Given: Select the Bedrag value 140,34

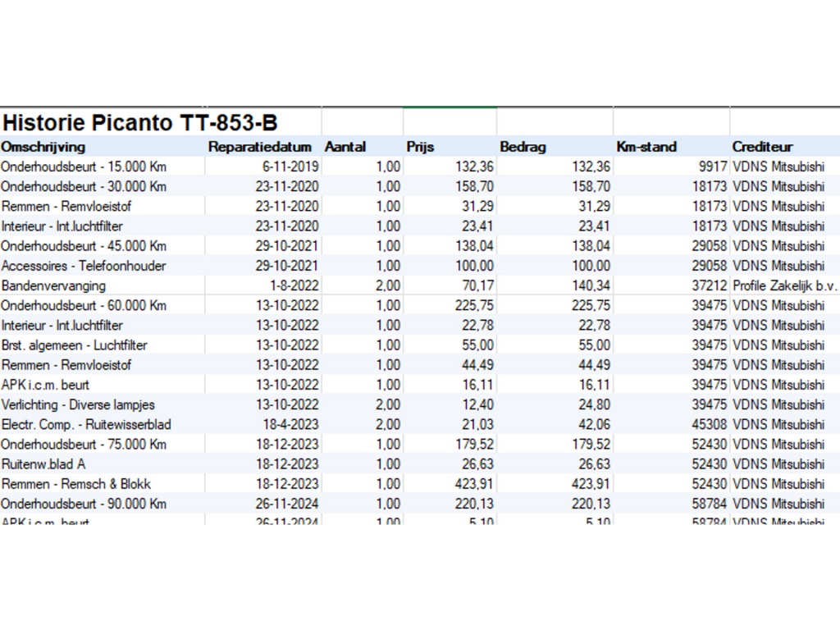Looking at the screenshot, I should pyautogui.click(x=591, y=285).
